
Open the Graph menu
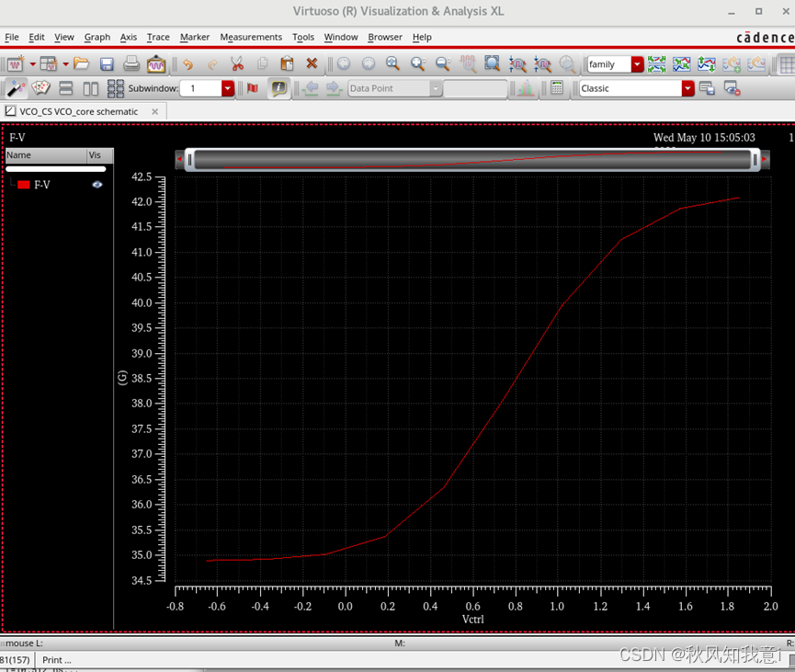tap(97, 37)
